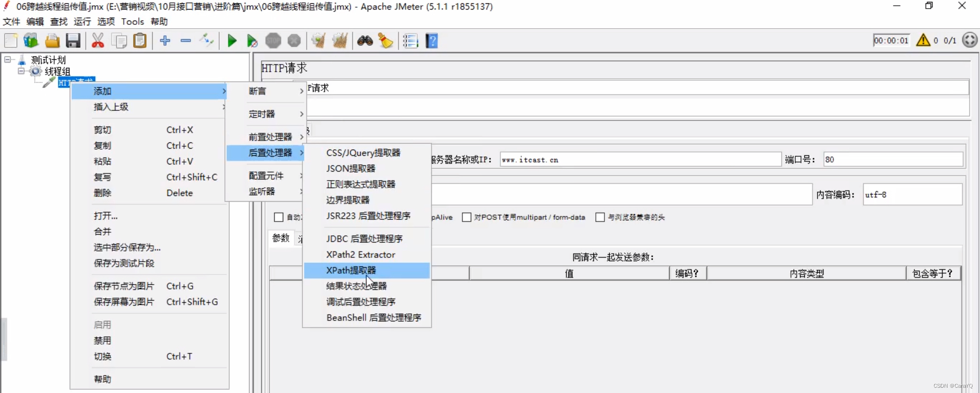Click the server name field www.itcast.cn
The width and height of the screenshot is (980, 393).
click(x=640, y=160)
